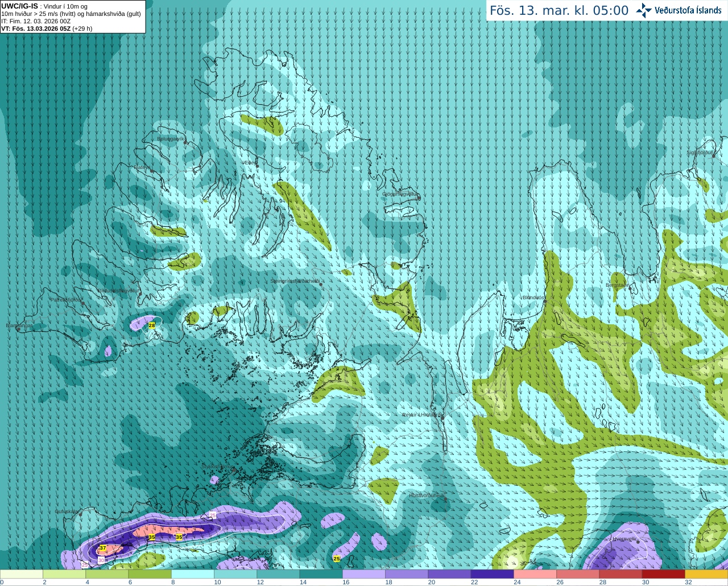The height and width of the screenshot is (586, 728).
Task: Click the pink-outlined 30 contour label
Action: 101,560
